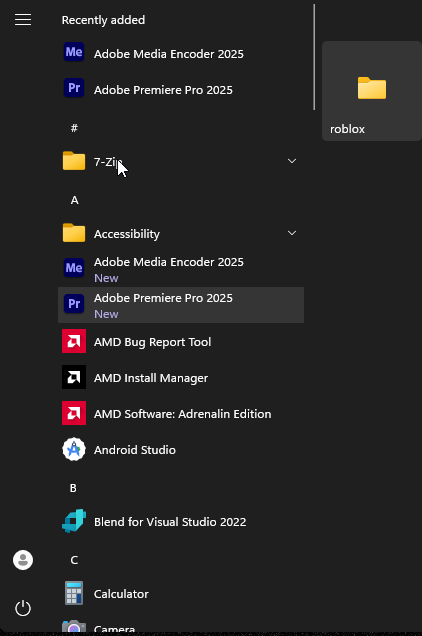Click the app list scrollbar
The image size is (422, 636).
tap(314, 57)
